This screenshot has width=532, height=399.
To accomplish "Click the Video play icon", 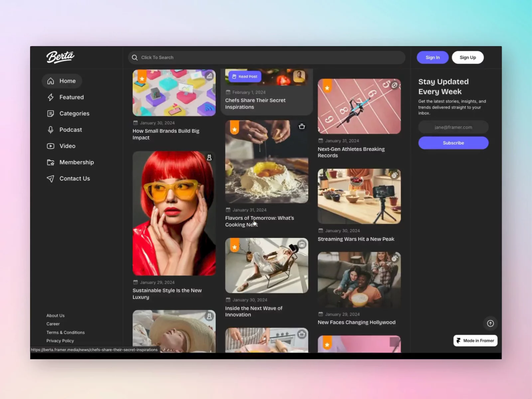I will pyautogui.click(x=51, y=146).
